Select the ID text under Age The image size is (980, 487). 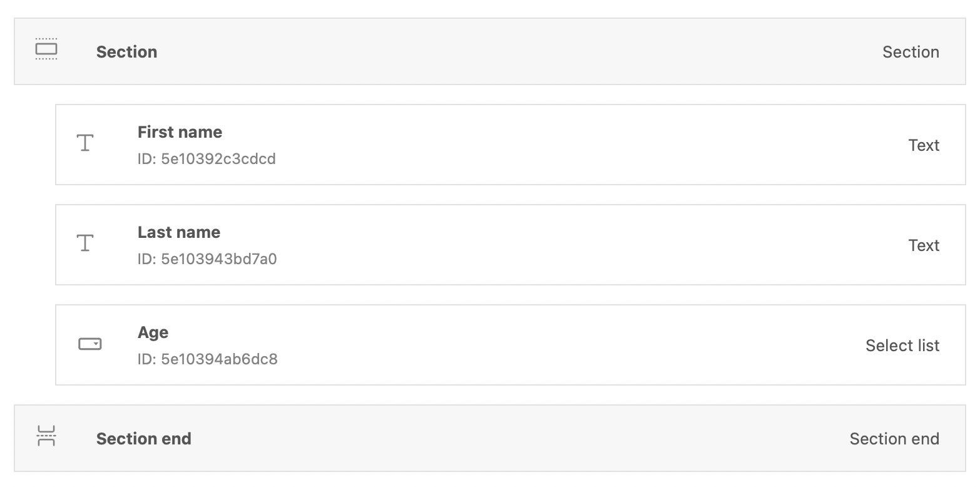point(208,359)
